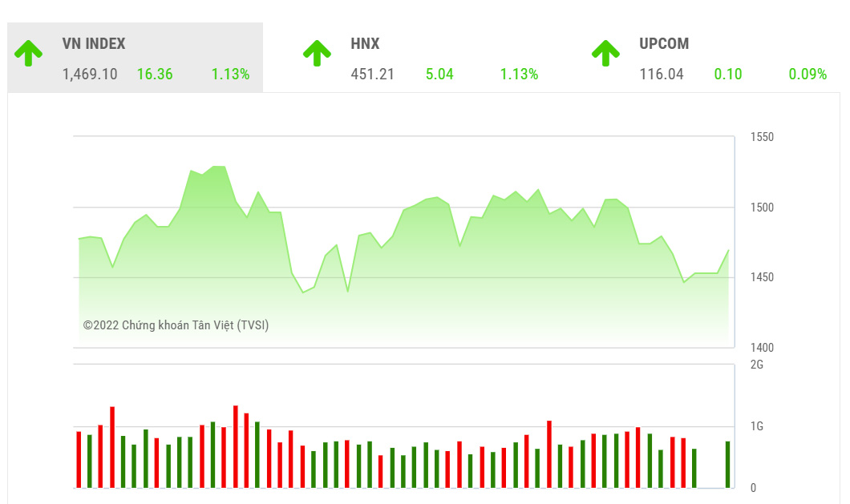Click the Chứng khoán Tân Việt copyright text
Screen dimensions: 850x504
click(176, 325)
